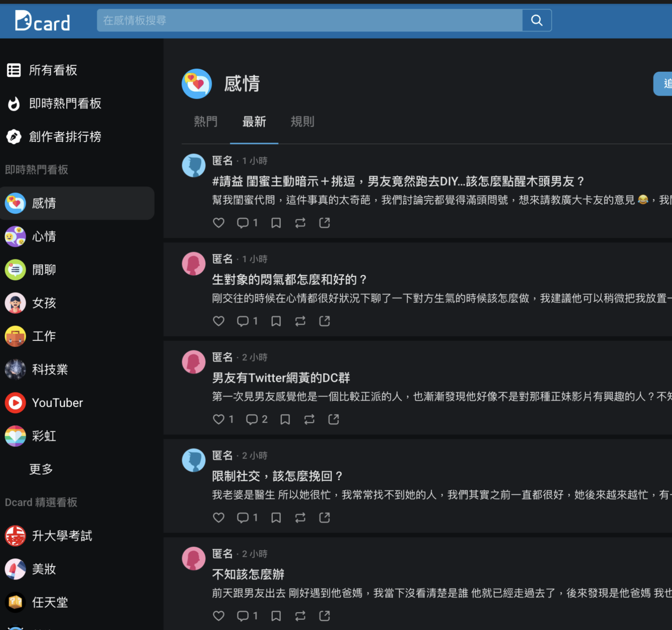Open the 女孩 board
This screenshot has height=630, width=672.
pyautogui.click(x=77, y=303)
